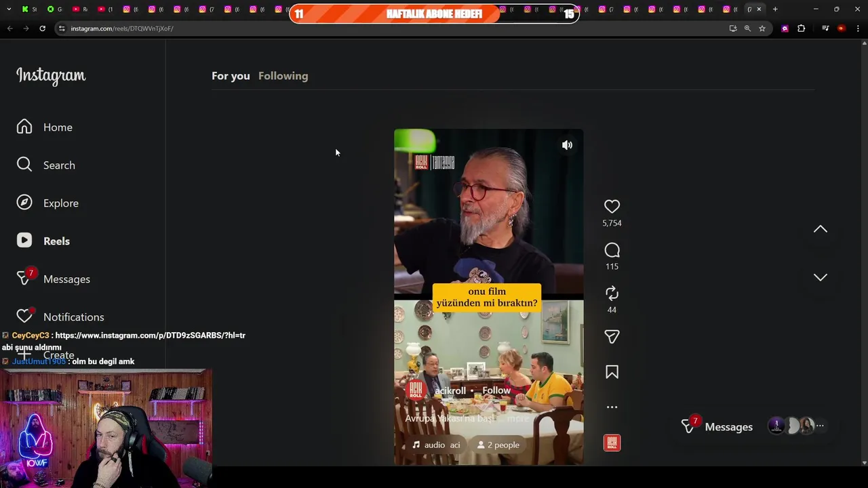
Task: Click the Explore compass sidebar icon
Action: point(24,203)
